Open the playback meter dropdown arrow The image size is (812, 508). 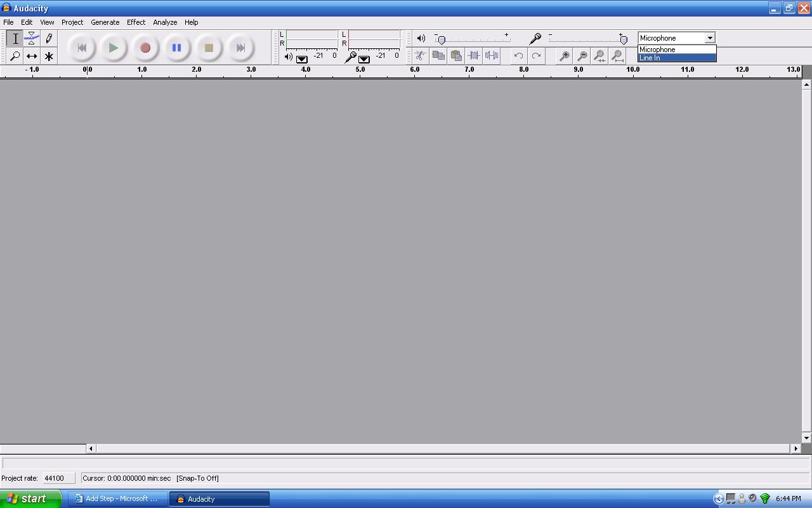[302, 59]
